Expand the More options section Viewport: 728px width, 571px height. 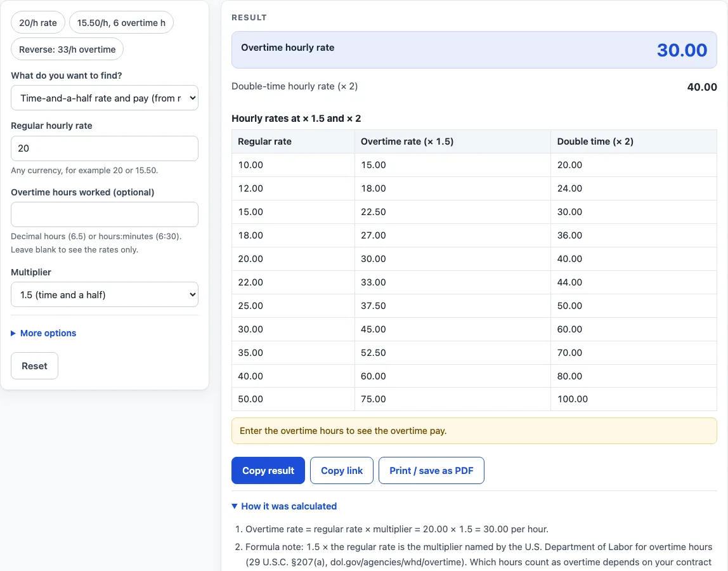pyautogui.click(x=44, y=333)
